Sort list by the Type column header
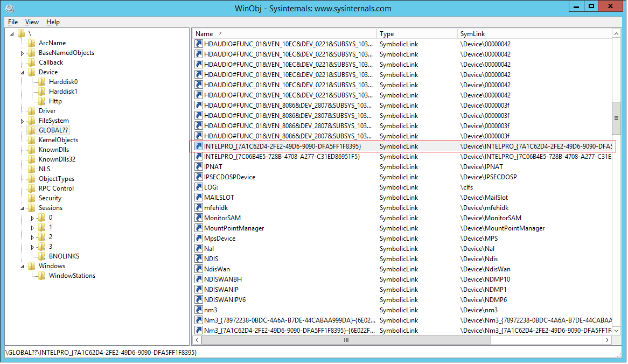Viewport: 628px width, 364px height. click(416, 34)
